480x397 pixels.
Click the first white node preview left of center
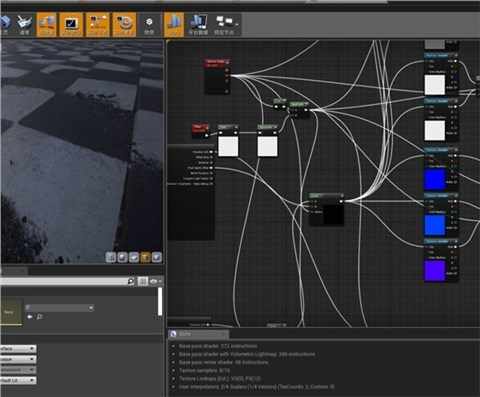tap(228, 146)
